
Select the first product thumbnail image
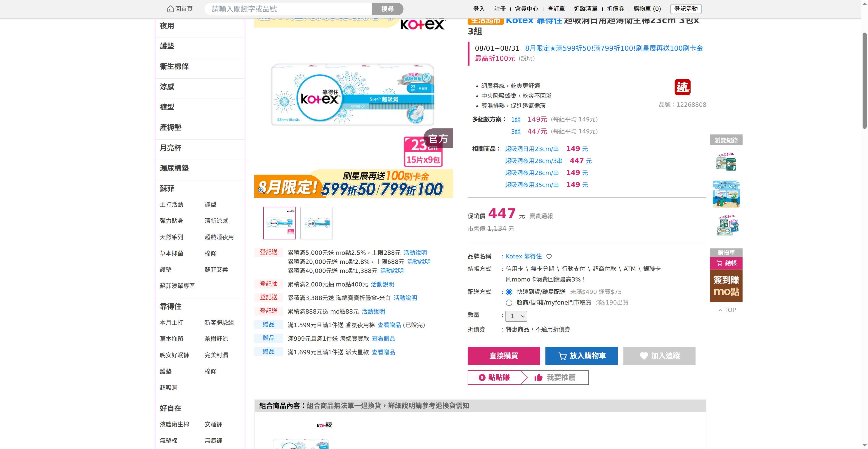click(x=280, y=223)
